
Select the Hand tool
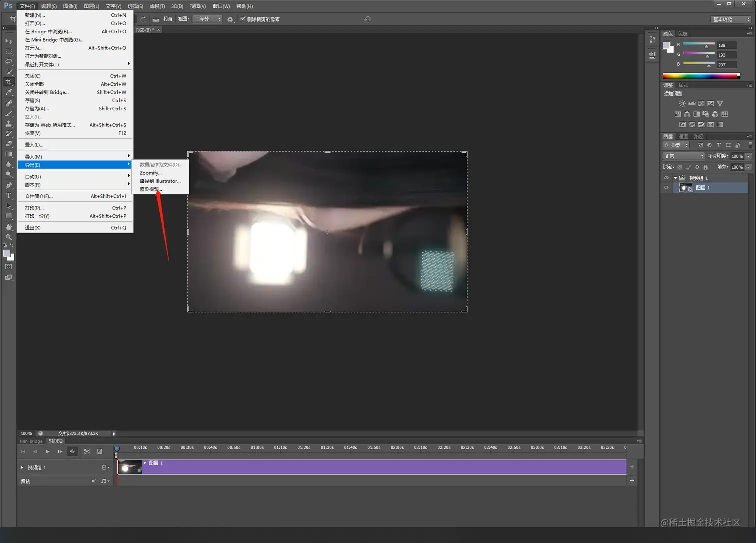coord(9,227)
